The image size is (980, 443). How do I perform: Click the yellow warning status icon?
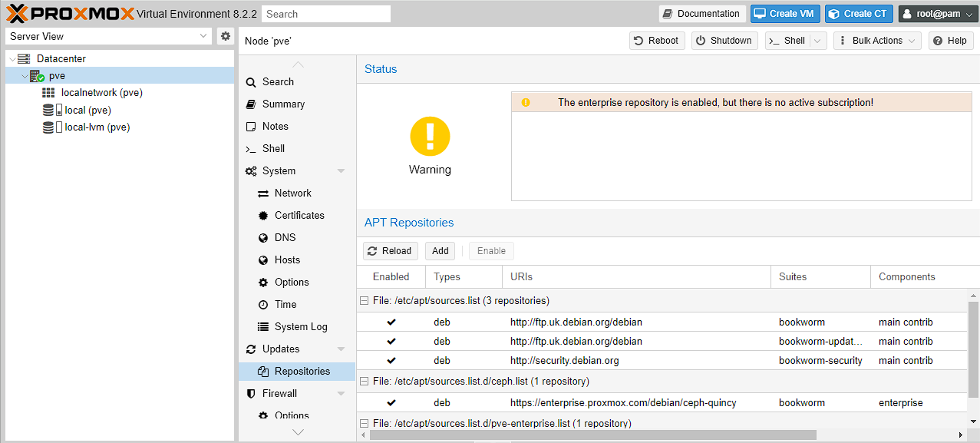(430, 137)
